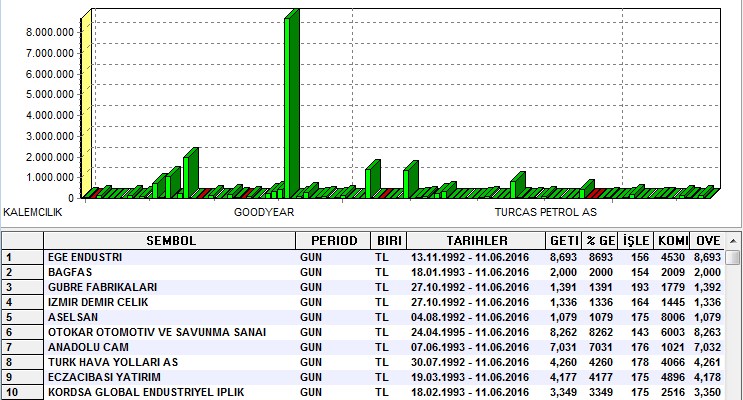Click the KALEMCILIK chart axis label
Viewport: 743px width, 400px height.
tap(33, 212)
